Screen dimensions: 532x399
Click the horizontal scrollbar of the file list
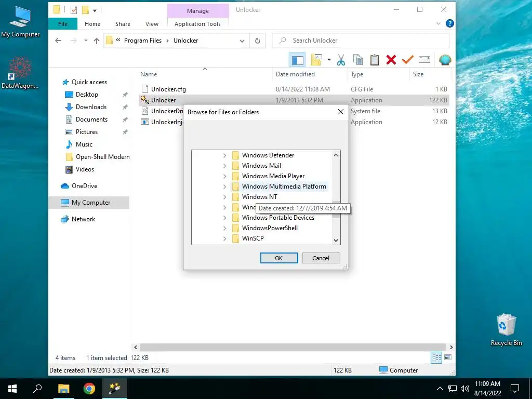[293, 347]
